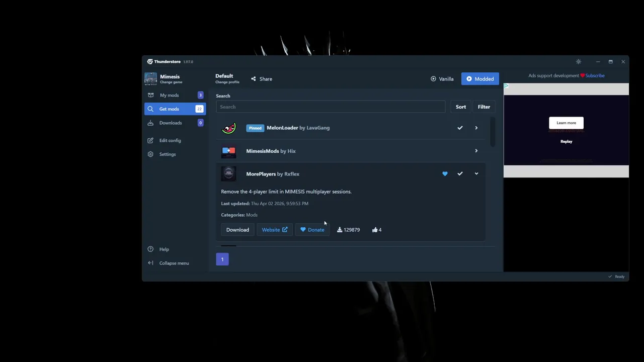Select Get mods in sidebar
644x362 pixels.
click(175, 109)
